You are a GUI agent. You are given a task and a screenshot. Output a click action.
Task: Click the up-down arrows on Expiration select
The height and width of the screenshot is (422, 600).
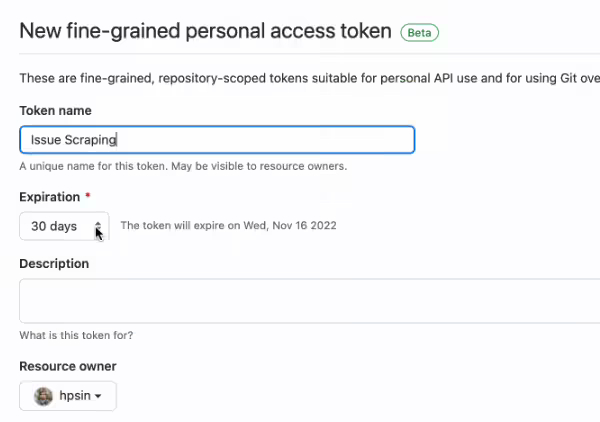point(98,226)
